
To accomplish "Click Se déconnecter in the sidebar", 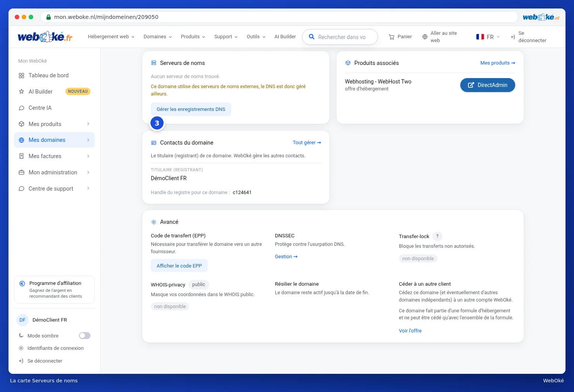I will 45,361.
